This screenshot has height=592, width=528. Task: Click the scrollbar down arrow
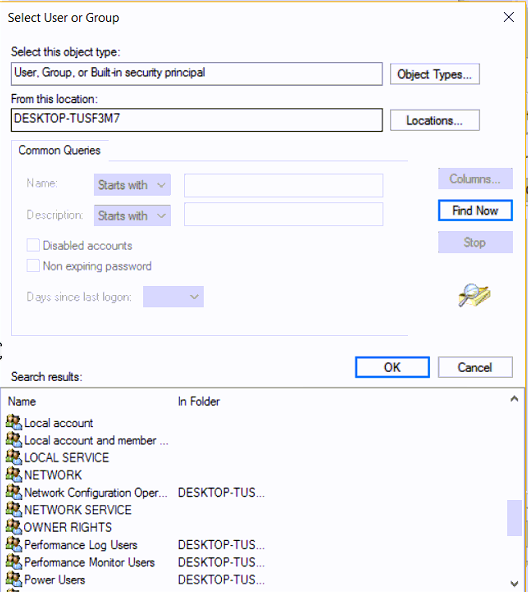tap(514, 583)
